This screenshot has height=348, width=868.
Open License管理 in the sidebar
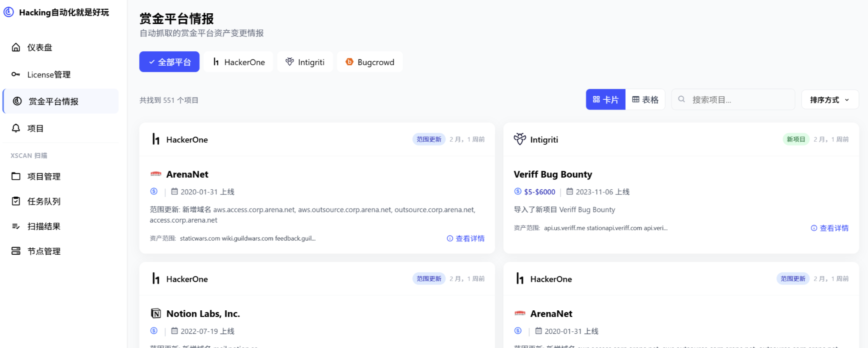coord(60,74)
